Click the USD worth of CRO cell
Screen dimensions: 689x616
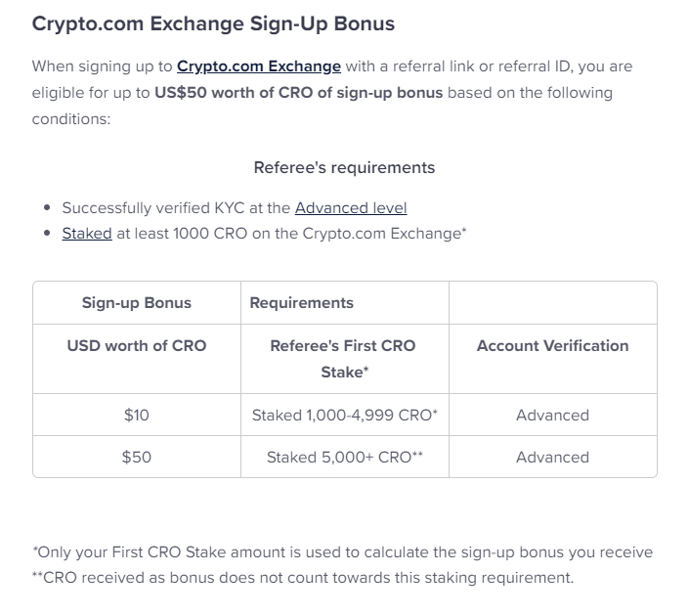(137, 345)
